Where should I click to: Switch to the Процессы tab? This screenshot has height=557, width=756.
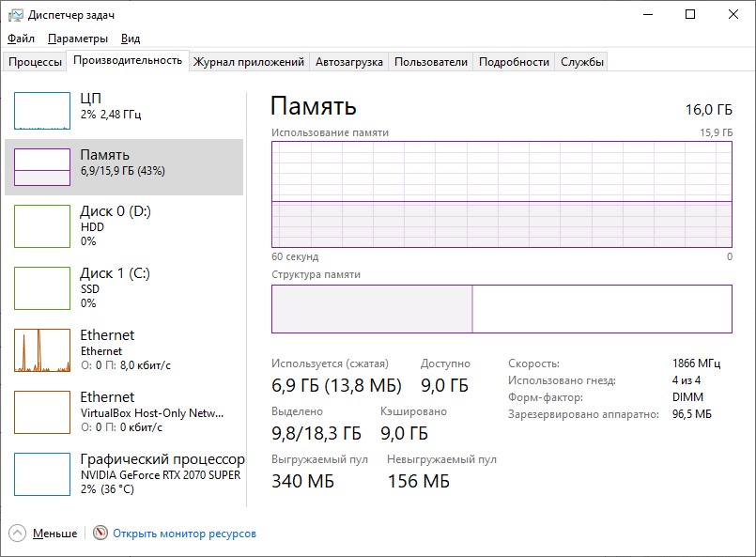35,62
